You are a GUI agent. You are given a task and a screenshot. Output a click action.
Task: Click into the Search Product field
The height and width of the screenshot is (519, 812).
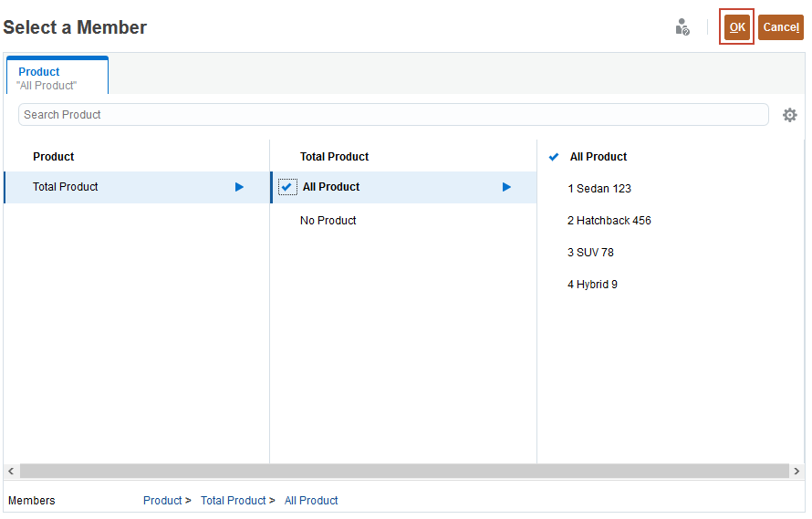(x=393, y=115)
